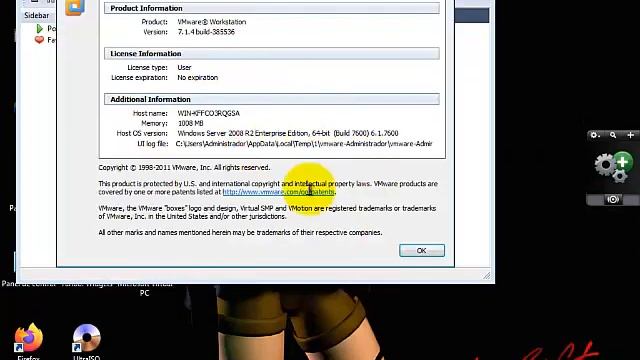Select the Copyright 1998-2011 VMware line
The image size is (640, 360).
[184, 167]
